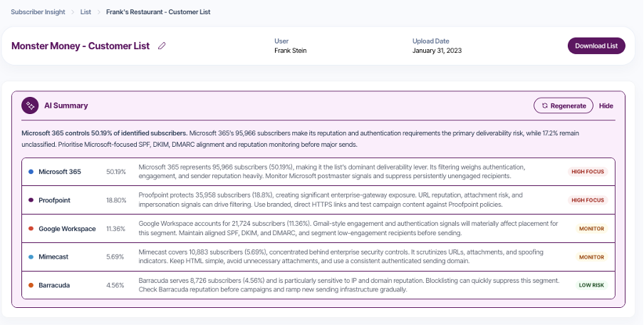Click the user name Frank Stein
The image size is (644, 325).
[291, 51]
